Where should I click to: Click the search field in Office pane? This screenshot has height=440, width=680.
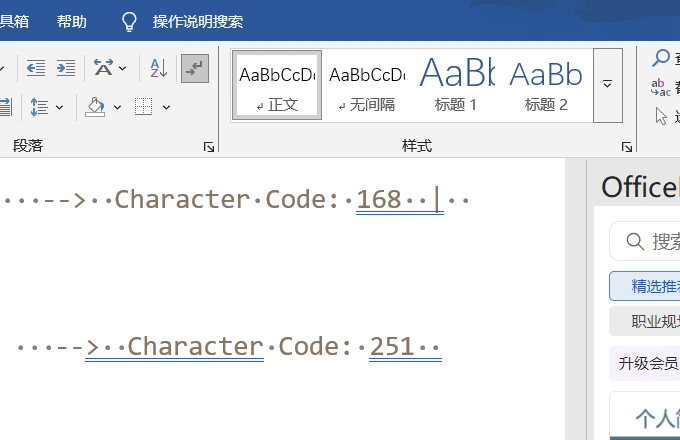click(645, 241)
